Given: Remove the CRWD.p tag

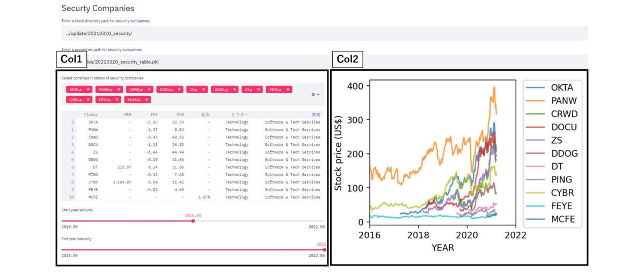Looking at the screenshot, I should click(x=149, y=90).
